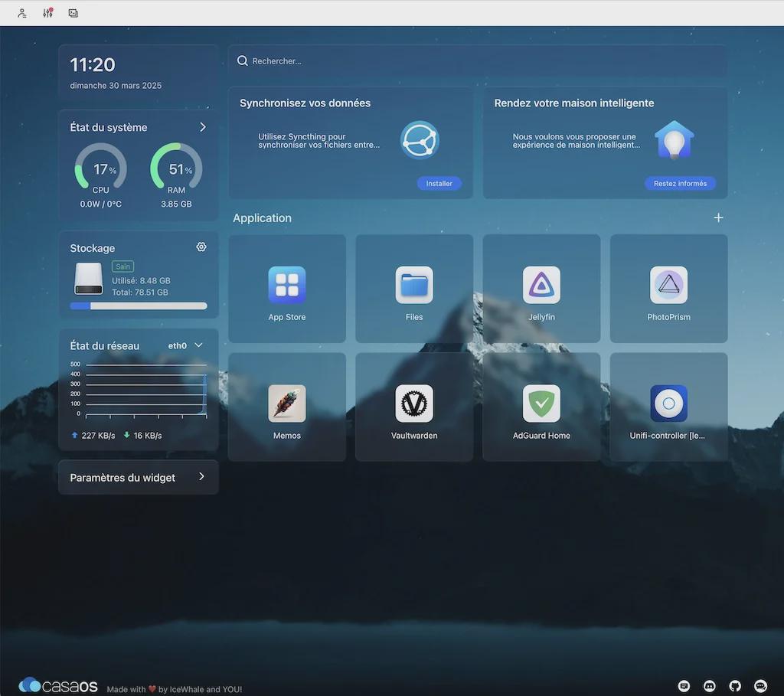Screen dimensions: 784x696
Task: Open the AdGuard Home app
Action: 541,404
